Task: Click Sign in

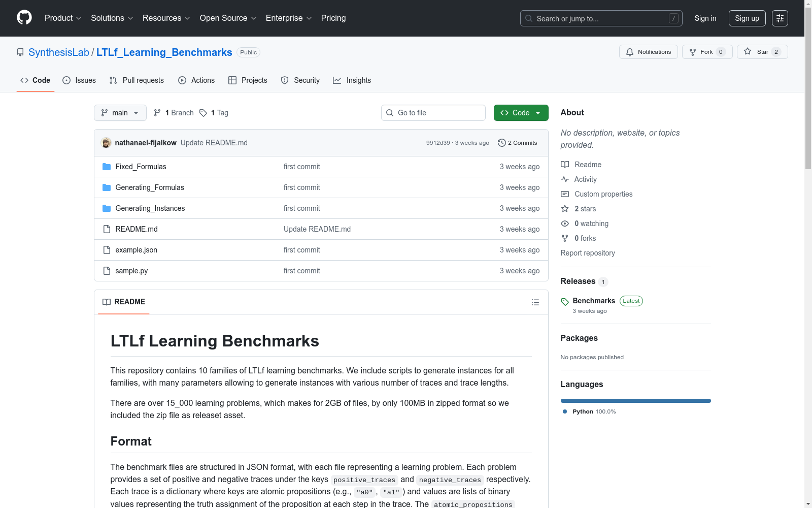Action: (705, 18)
